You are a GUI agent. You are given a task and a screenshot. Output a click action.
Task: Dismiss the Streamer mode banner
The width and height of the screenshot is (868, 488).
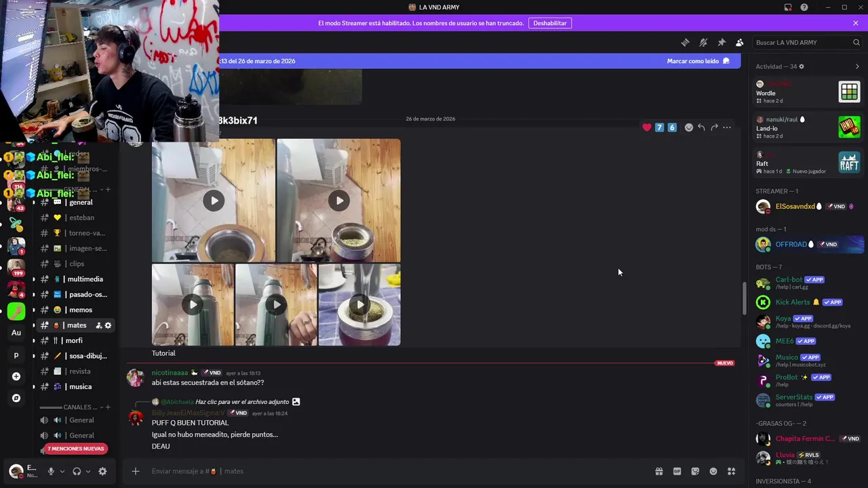[x=856, y=23]
